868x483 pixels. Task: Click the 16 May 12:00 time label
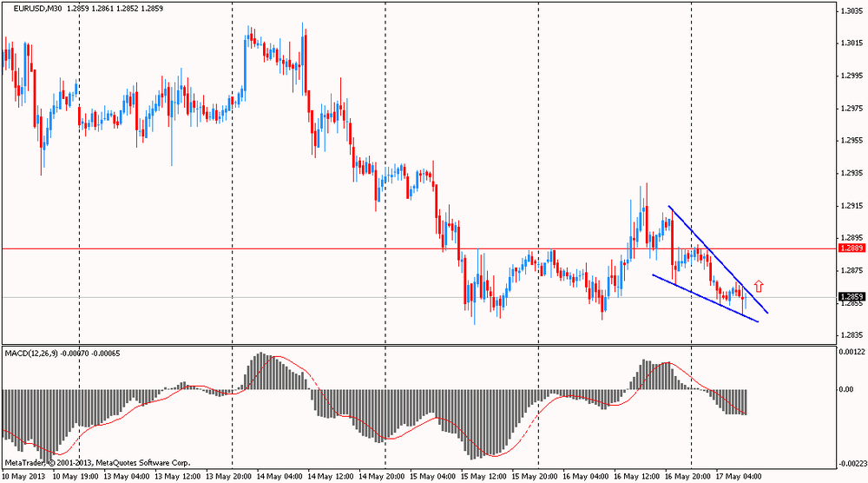[636, 476]
